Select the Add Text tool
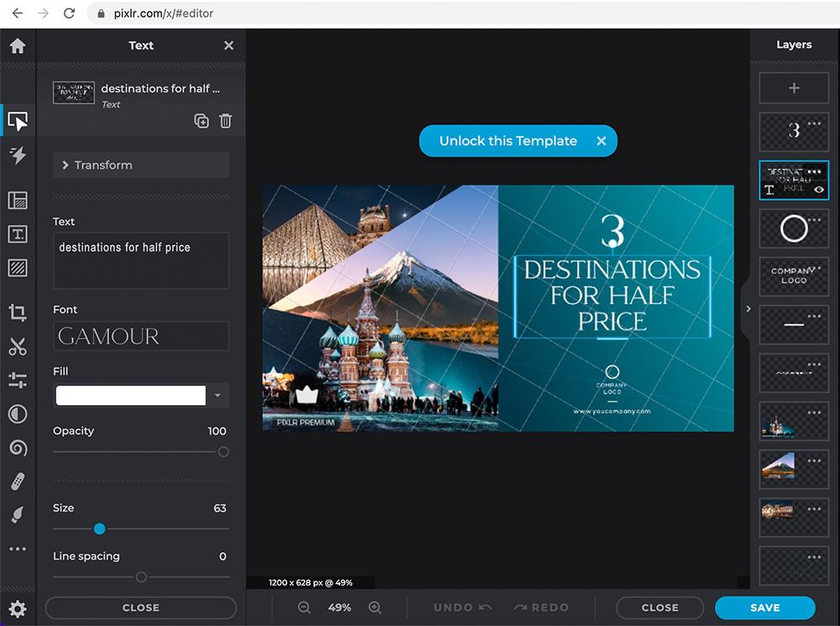 (x=18, y=234)
